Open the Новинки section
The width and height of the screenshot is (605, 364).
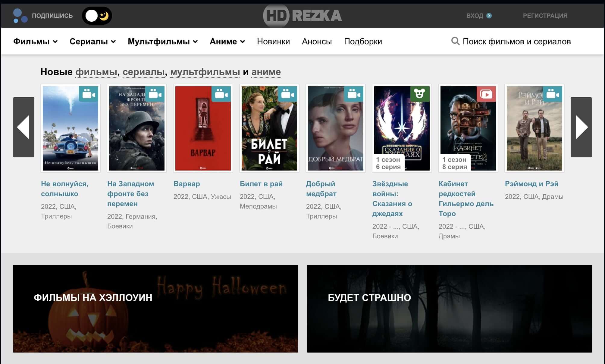(x=273, y=41)
